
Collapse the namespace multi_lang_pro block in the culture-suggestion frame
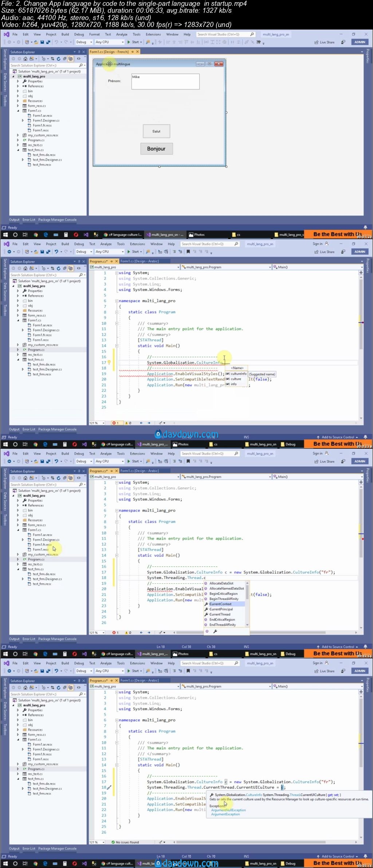(117, 301)
